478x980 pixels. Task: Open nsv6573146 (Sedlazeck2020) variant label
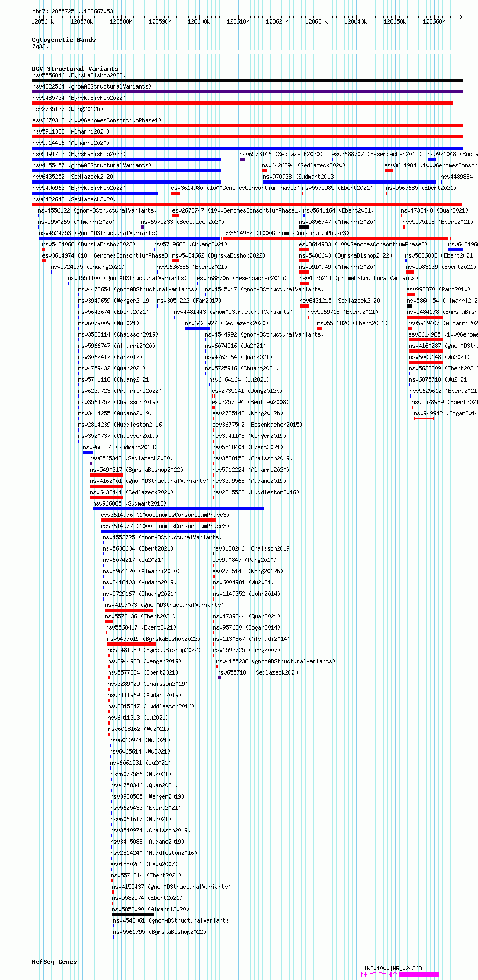[x=281, y=155]
